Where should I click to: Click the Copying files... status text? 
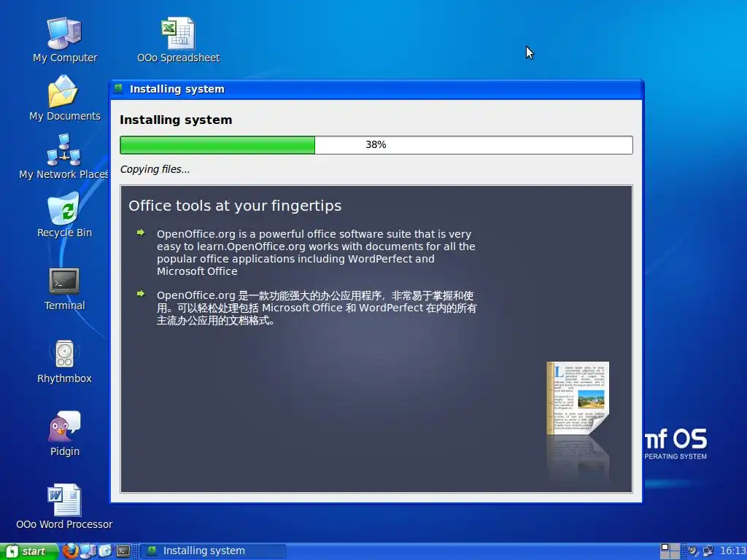(x=155, y=169)
